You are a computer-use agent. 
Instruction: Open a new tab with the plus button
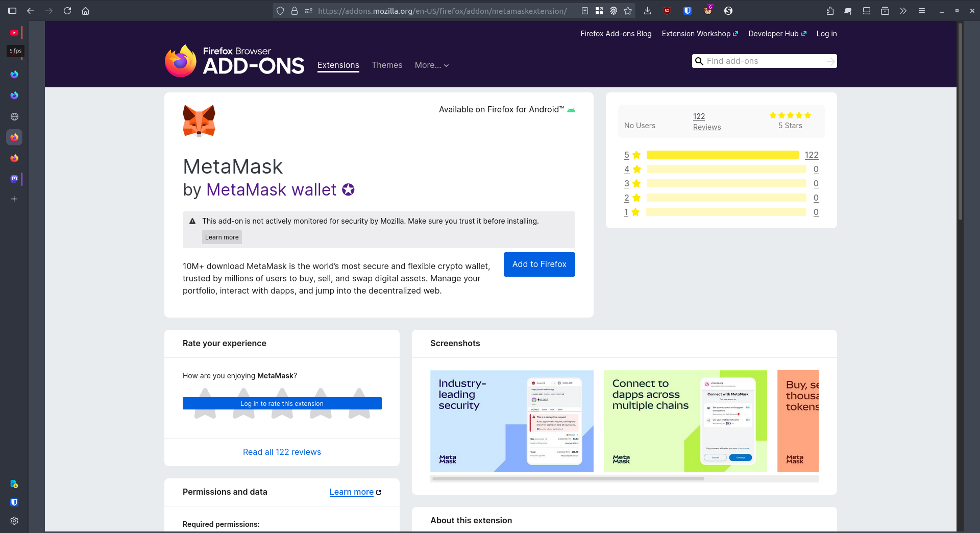14,199
